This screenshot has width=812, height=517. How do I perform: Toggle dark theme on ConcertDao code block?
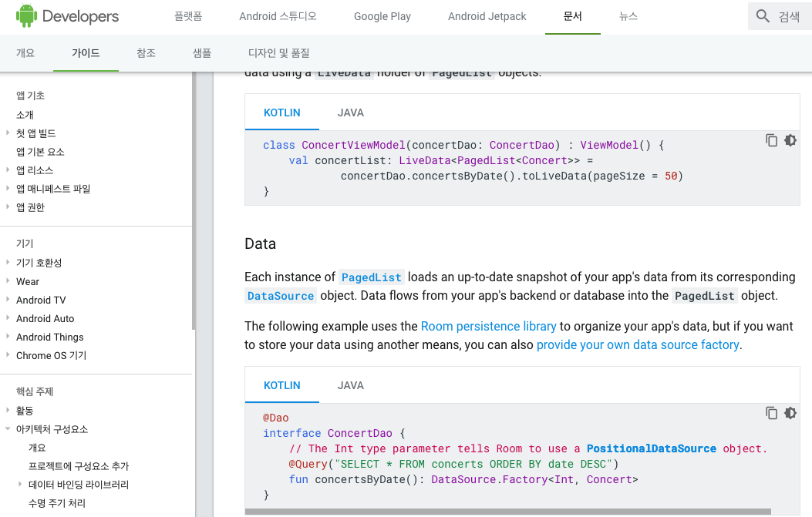(x=790, y=413)
